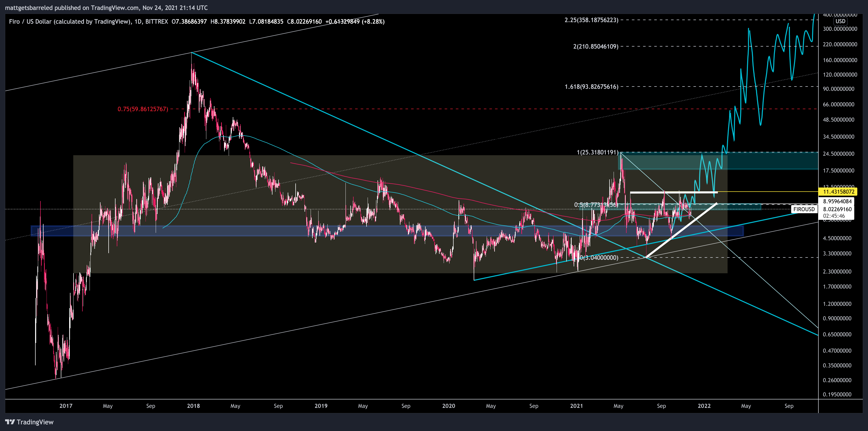Click the yellow 11.43158072 price label
The width and height of the screenshot is (868, 431).
pos(838,192)
